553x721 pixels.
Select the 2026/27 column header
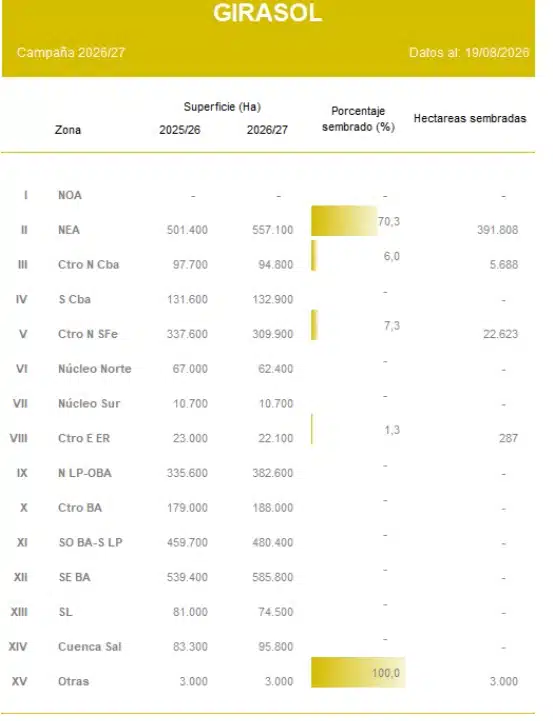tap(267, 130)
